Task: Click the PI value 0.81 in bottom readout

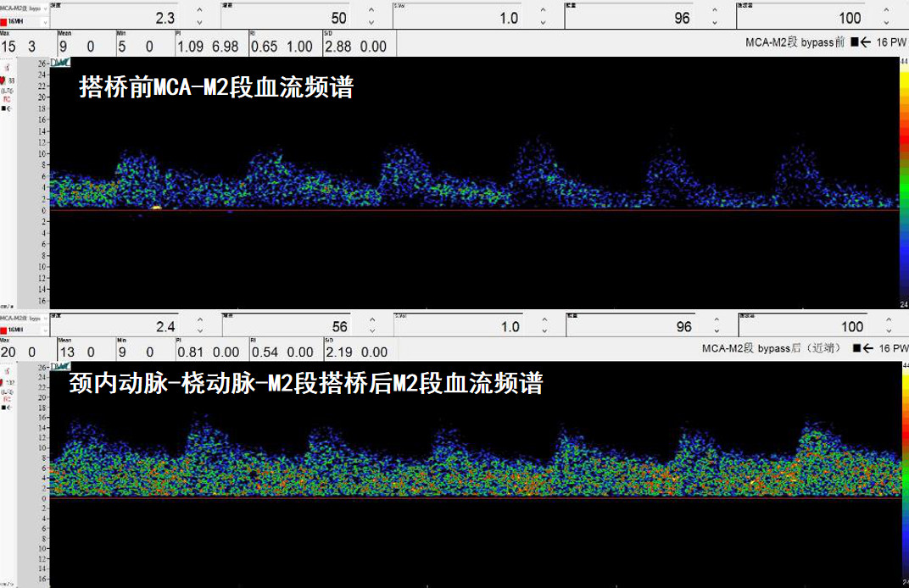Action: [191, 352]
